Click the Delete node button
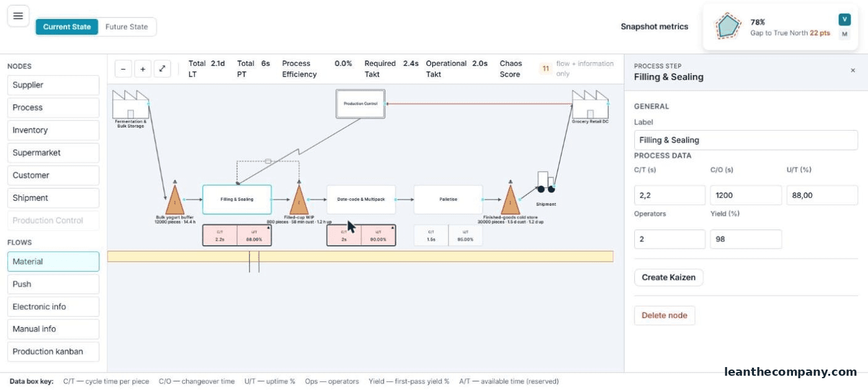The image size is (868, 390). pyautogui.click(x=665, y=316)
